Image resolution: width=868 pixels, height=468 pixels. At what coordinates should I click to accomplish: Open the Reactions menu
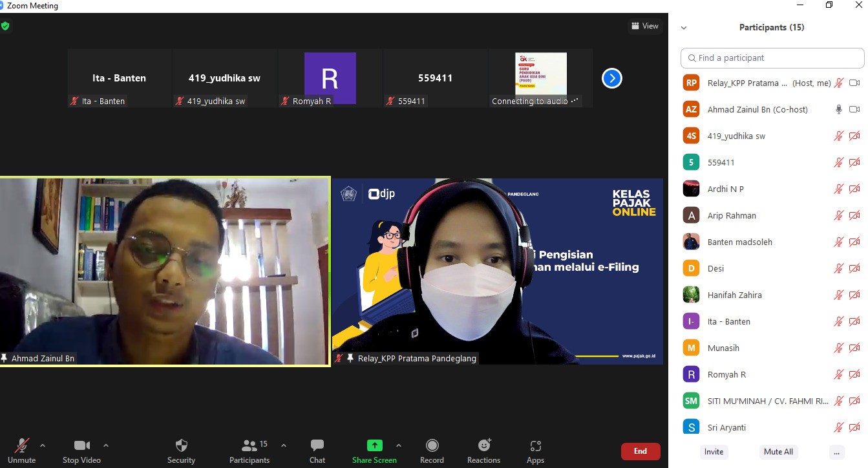(x=483, y=446)
